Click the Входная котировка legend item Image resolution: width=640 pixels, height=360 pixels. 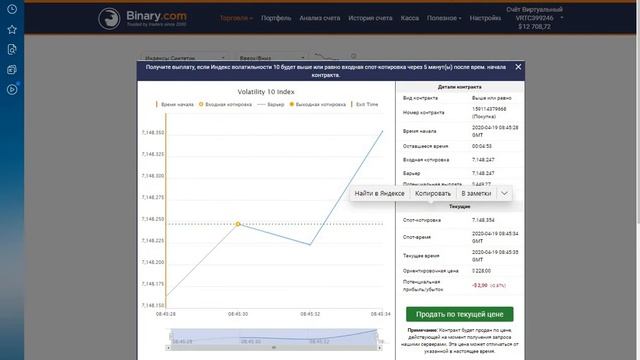(225, 104)
